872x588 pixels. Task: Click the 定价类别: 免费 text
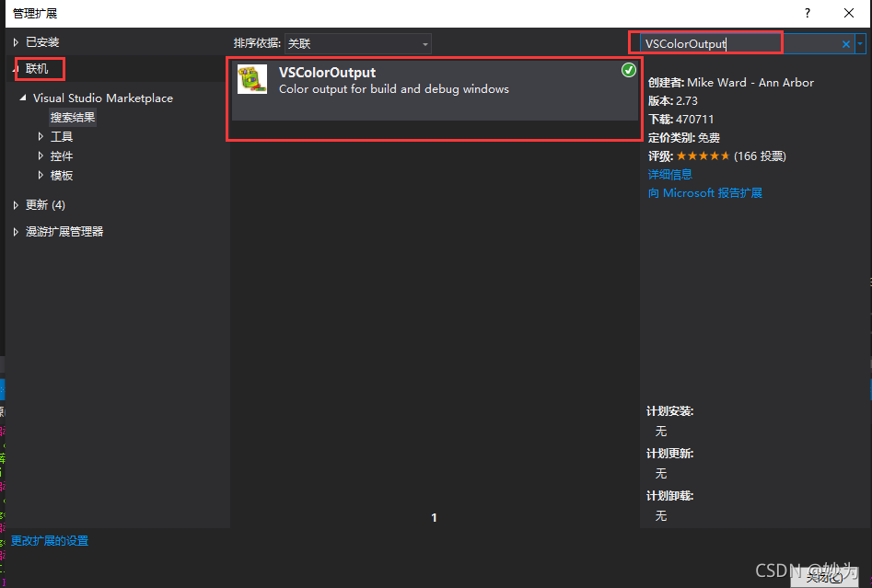point(684,138)
